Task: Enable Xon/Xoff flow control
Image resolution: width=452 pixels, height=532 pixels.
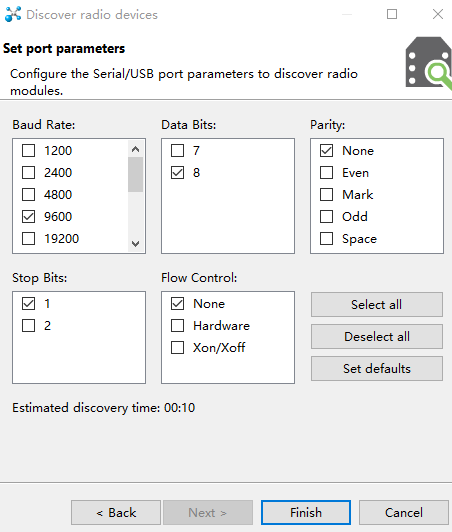Action: (177, 348)
